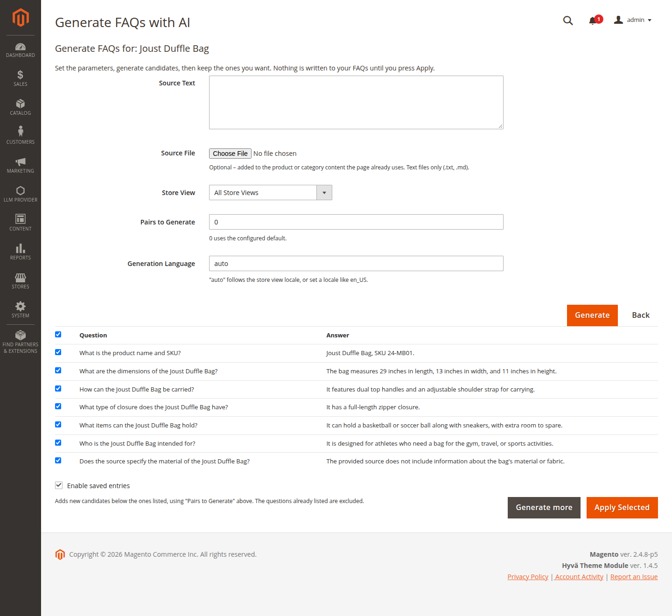The image size is (672, 616).
Task: Click the Generate more button
Action: tap(544, 508)
